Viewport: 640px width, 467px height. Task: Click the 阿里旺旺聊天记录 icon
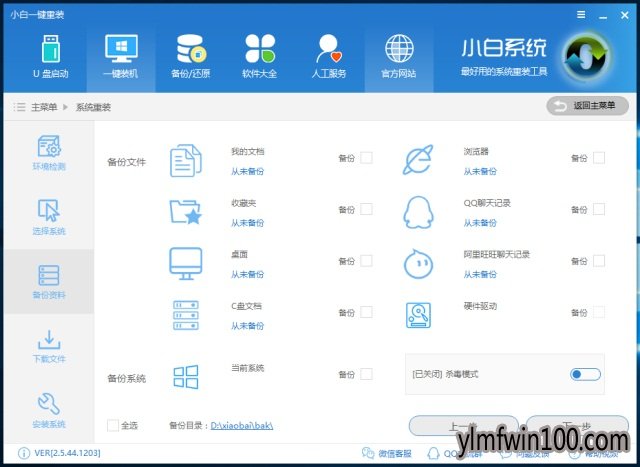(x=418, y=264)
